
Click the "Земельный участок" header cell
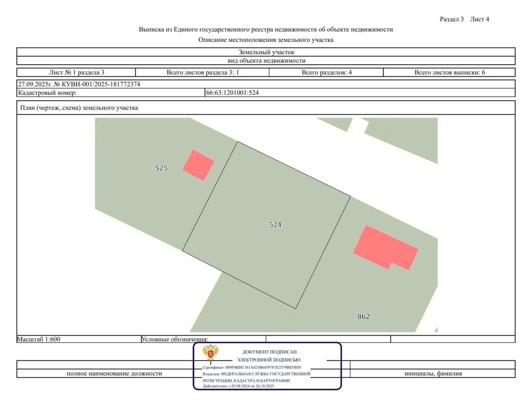(x=266, y=52)
